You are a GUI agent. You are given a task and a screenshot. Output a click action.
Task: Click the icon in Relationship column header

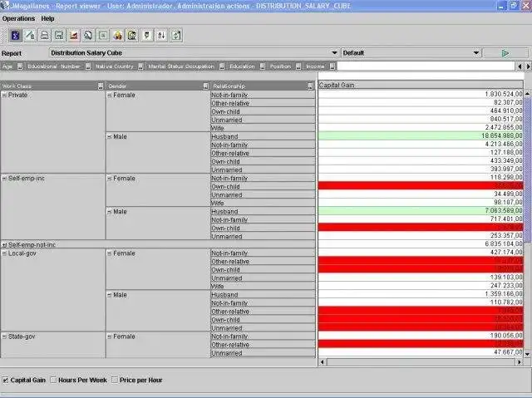coord(310,86)
